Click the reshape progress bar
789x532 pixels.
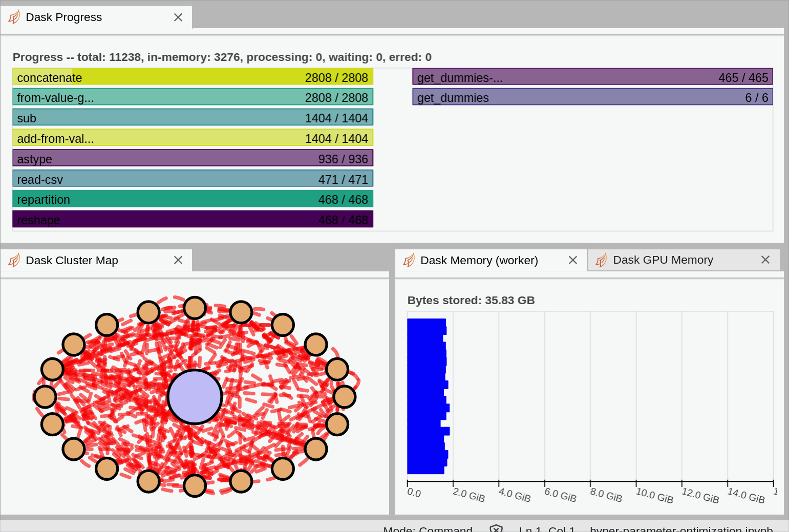(193, 219)
